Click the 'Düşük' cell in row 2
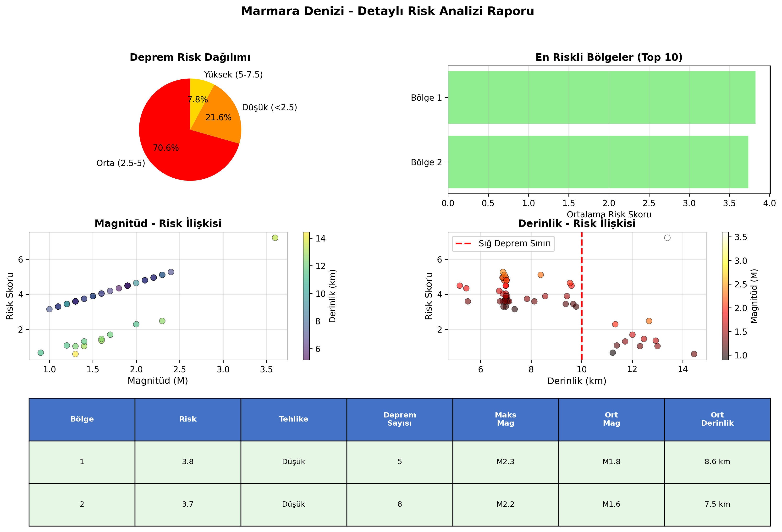 tap(294, 505)
